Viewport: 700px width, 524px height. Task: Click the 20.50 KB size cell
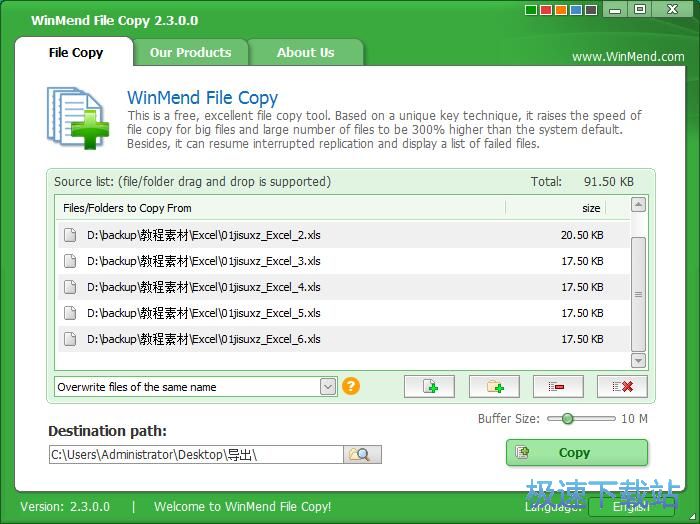point(582,235)
